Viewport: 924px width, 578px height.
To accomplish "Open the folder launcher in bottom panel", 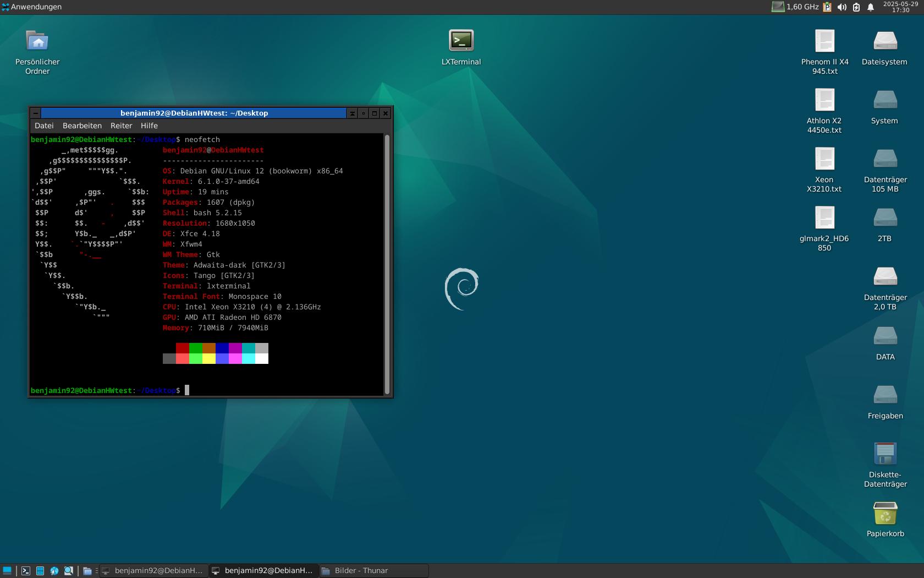I will point(87,571).
